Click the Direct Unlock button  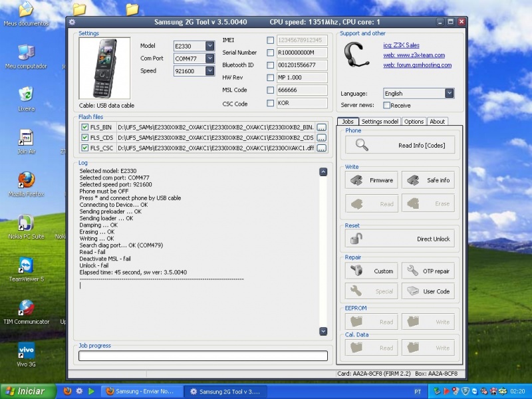[x=400, y=239]
